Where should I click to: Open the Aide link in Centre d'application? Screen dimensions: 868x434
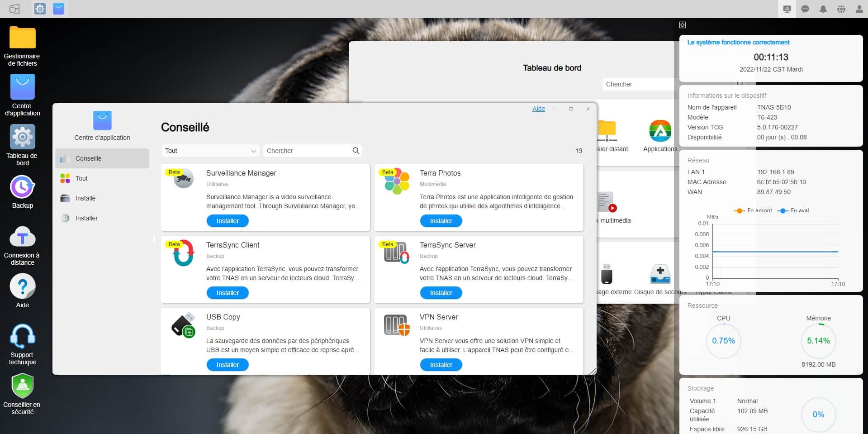pos(538,109)
